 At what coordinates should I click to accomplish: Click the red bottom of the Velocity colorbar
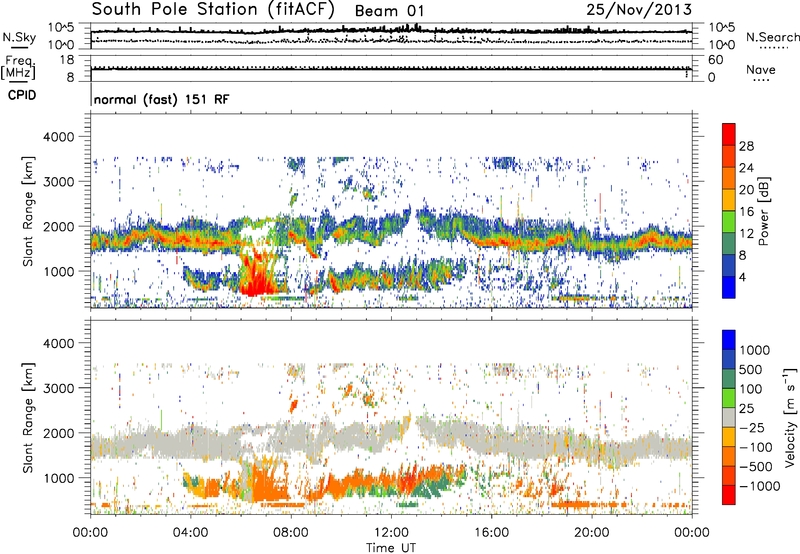729,495
